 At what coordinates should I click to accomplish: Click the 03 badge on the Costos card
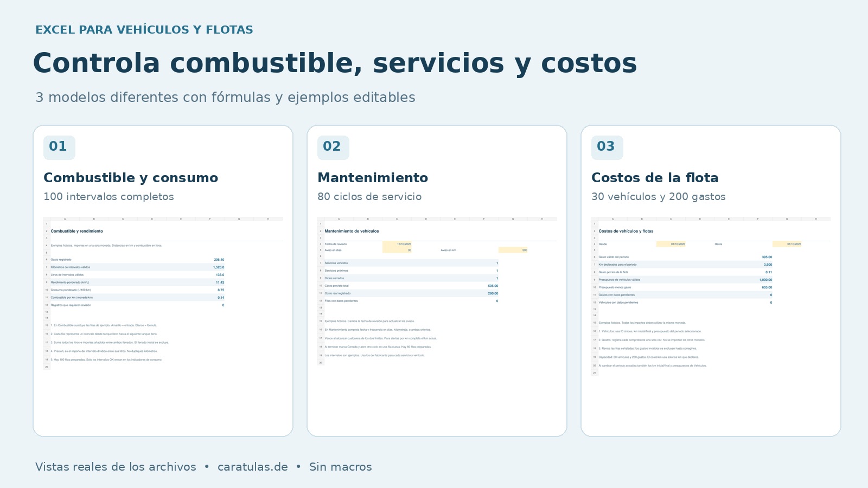pyautogui.click(x=607, y=147)
